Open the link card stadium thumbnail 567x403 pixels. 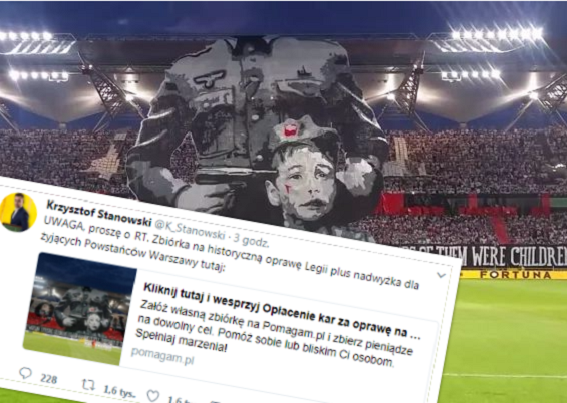pyautogui.click(x=80, y=309)
